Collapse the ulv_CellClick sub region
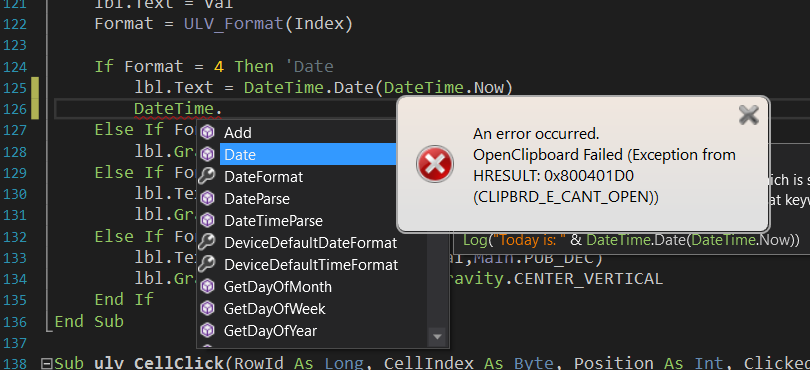Viewport: 810px width, 370px height. coord(46,364)
